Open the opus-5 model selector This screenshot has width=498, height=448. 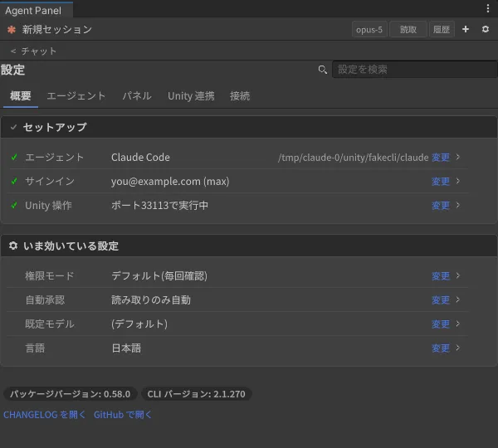[369, 30]
